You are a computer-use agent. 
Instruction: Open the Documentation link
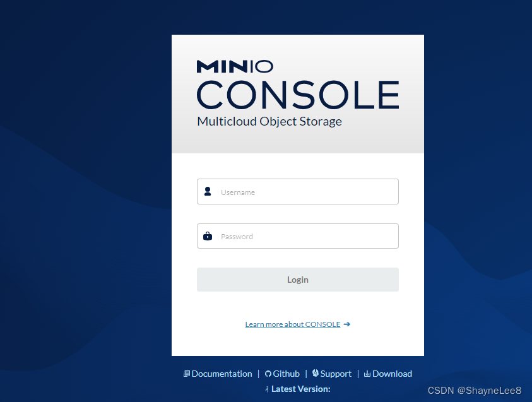(222, 374)
